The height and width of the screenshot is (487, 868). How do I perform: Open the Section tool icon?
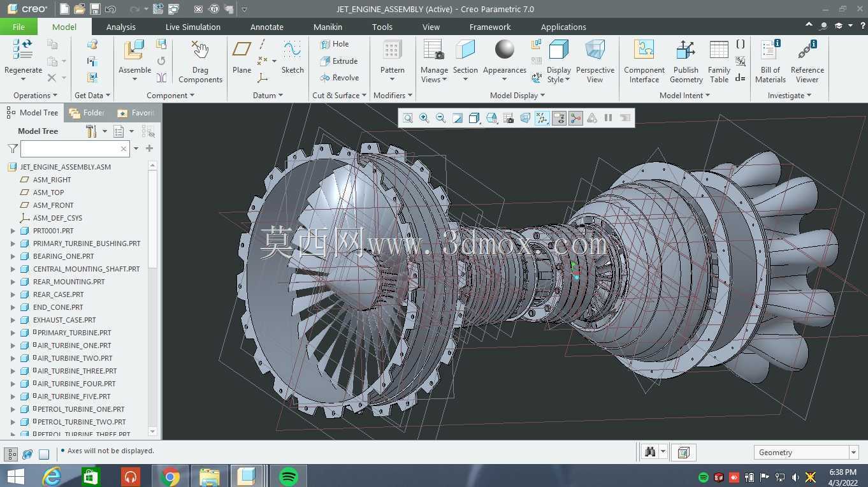[x=465, y=50]
